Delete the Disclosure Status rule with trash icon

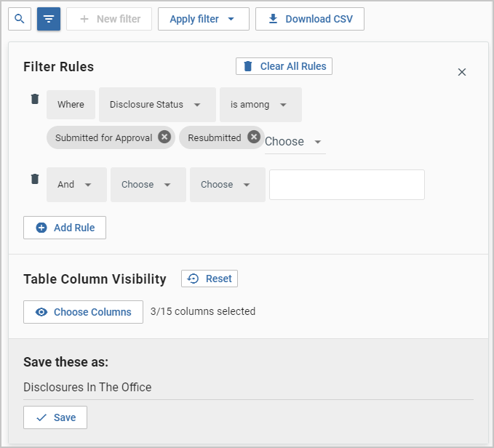(x=34, y=100)
